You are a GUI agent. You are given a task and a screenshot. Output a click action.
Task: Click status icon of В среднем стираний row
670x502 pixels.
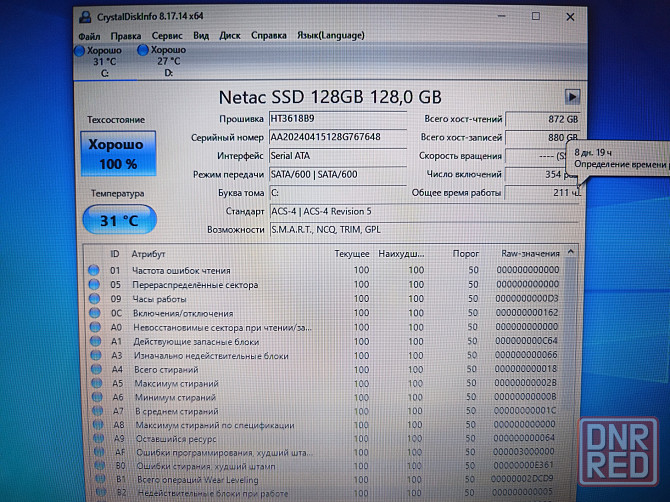[x=98, y=411]
